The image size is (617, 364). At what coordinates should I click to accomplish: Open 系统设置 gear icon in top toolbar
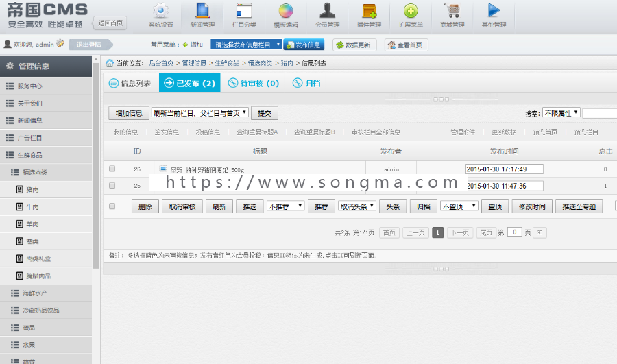click(160, 10)
